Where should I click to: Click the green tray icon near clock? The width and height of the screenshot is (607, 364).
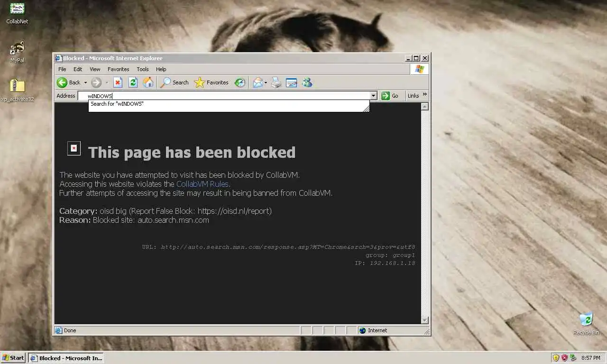tap(573, 358)
